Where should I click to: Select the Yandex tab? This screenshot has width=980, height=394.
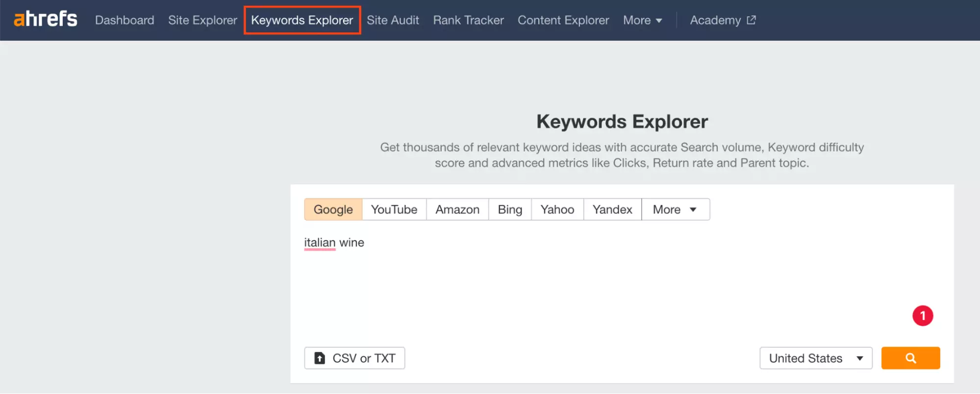612,210
